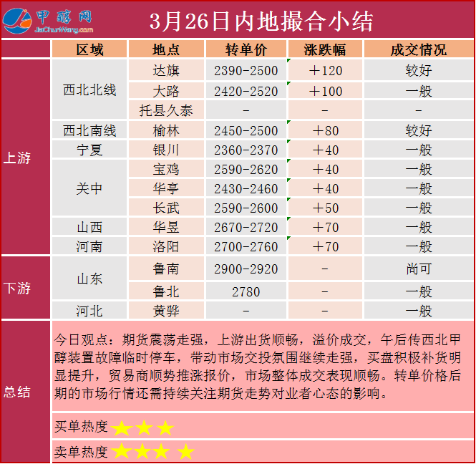Click the first star of 买单热度

(122, 427)
